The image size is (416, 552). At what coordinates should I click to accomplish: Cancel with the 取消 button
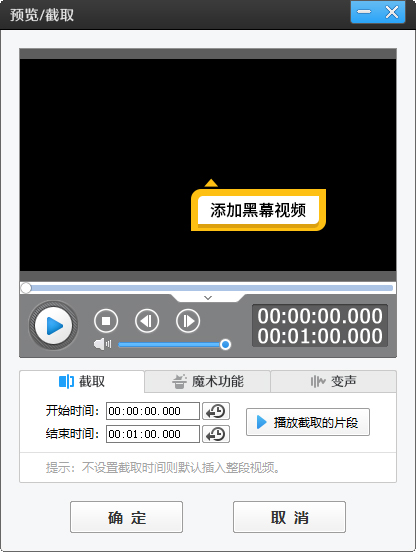tap(289, 517)
